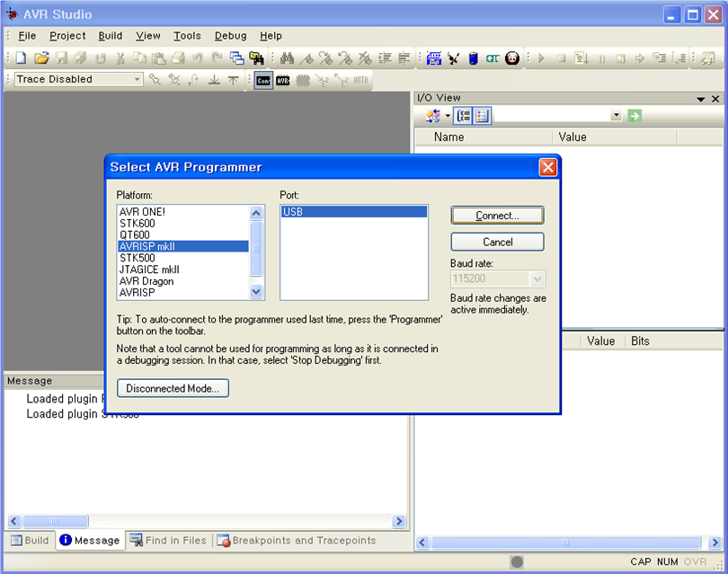Open the QT tool icon

point(493,58)
